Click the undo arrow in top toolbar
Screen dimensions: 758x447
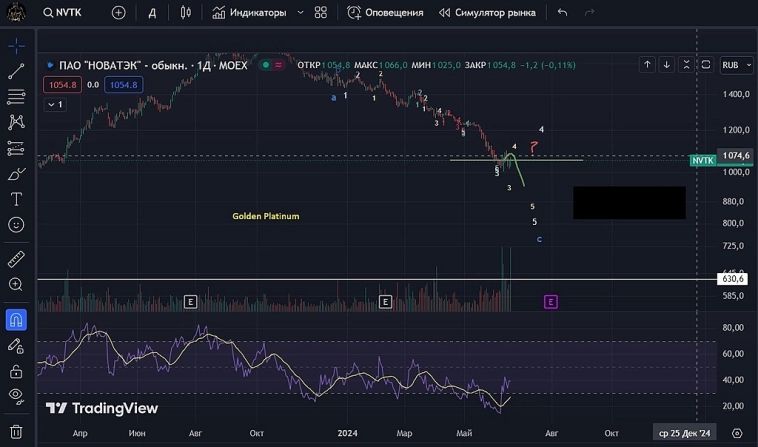click(x=562, y=13)
